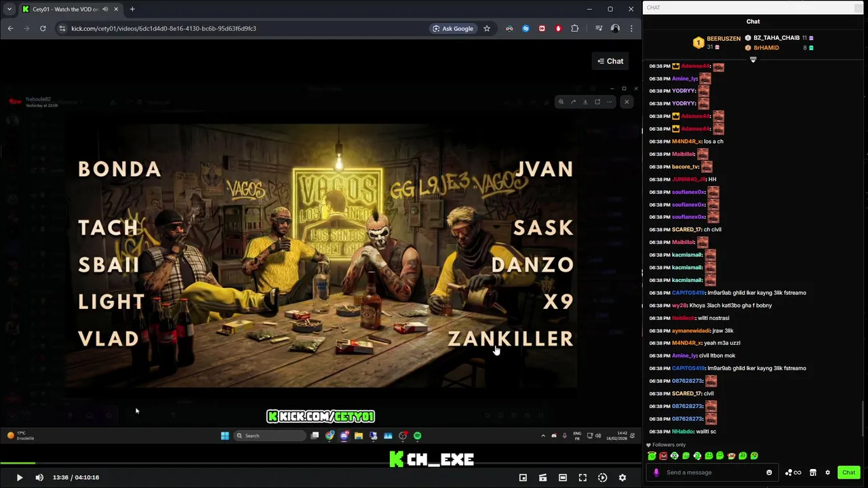The image size is (868, 488).
Task: View site information left of the URL
Action: (x=62, y=28)
